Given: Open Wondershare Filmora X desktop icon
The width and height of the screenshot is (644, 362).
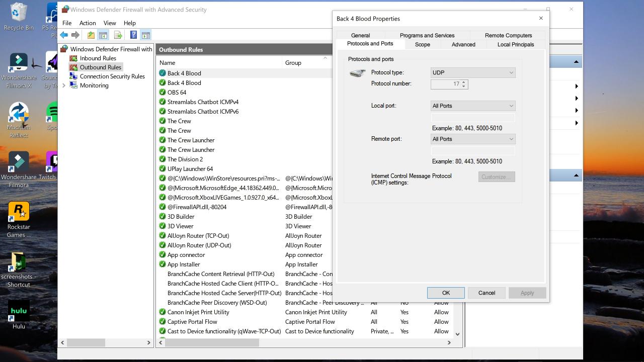Looking at the screenshot, I should (19, 62).
